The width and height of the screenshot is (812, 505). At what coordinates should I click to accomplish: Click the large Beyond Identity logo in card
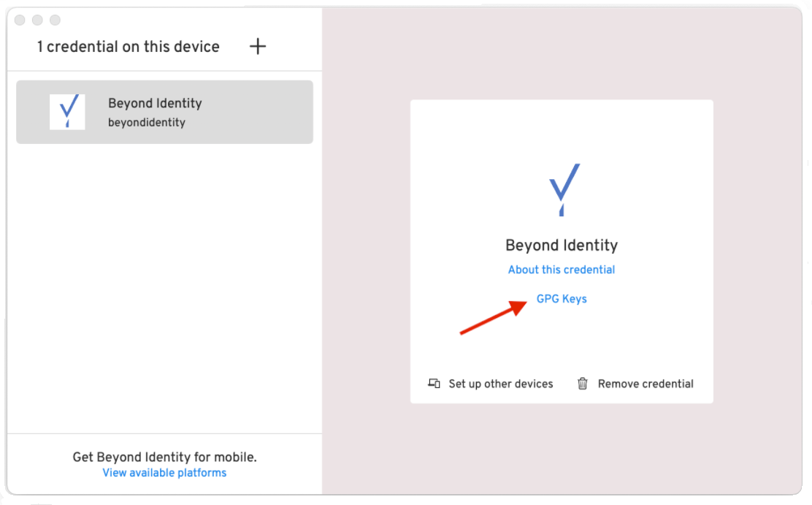[562, 189]
